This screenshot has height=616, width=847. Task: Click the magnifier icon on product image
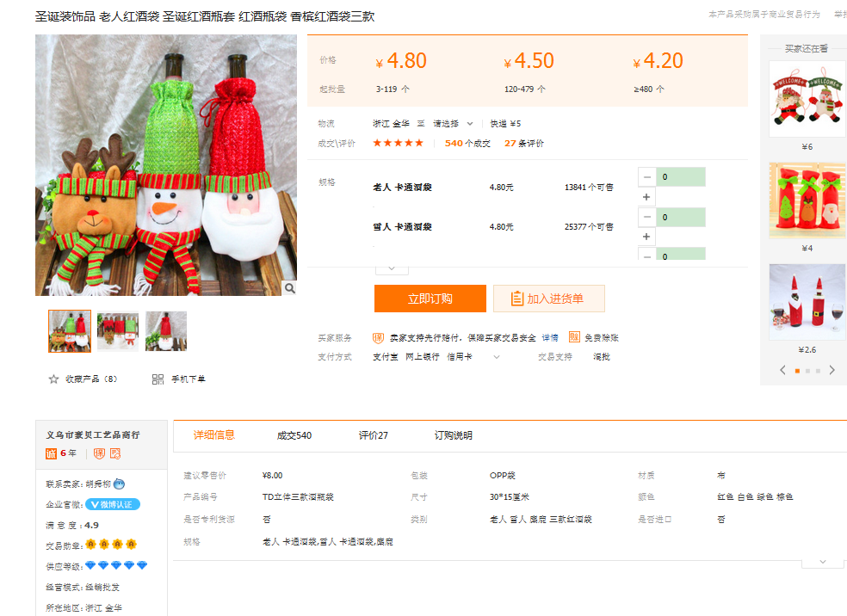[290, 288]
